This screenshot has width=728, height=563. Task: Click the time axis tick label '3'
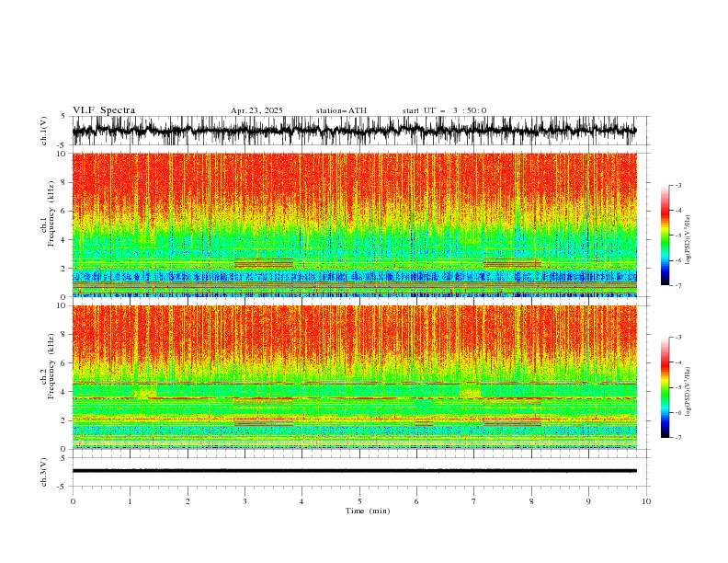coord(245,501)
